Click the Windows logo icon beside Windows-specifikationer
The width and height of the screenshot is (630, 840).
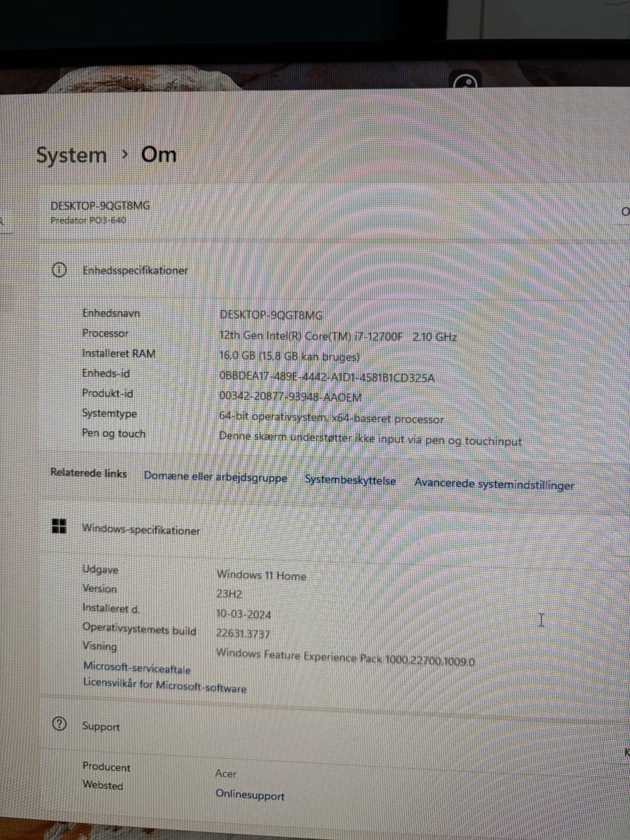[59, 526]
